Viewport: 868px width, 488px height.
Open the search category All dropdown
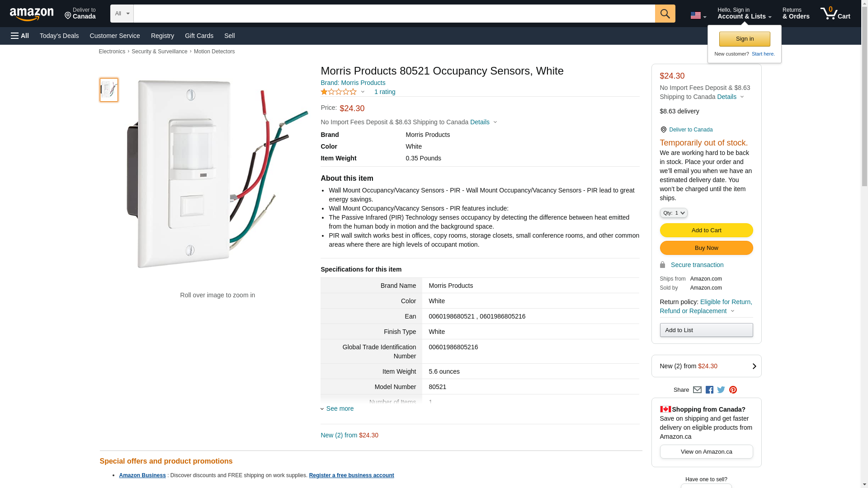[x=122, y=14]
